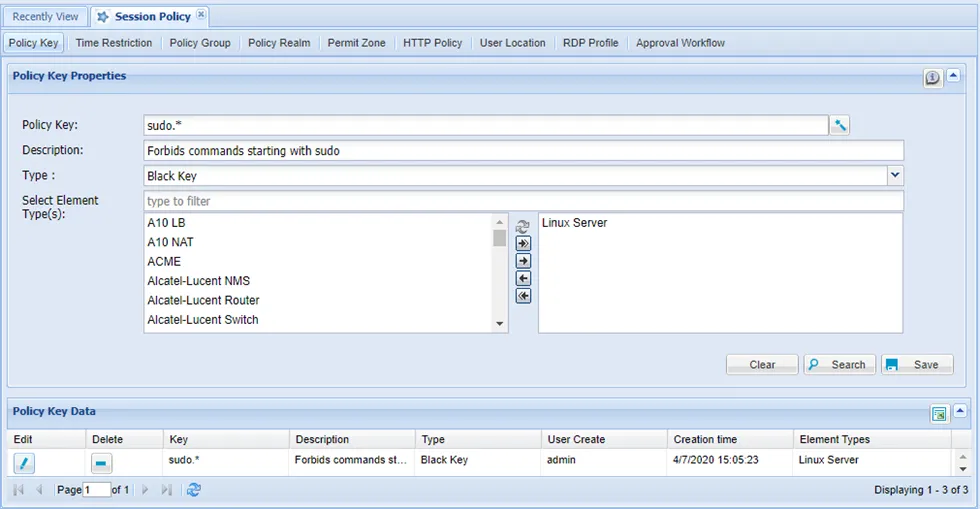980x509 pixels.
Task: Open the RDP Profile tab
Action: tap(591, 43)
